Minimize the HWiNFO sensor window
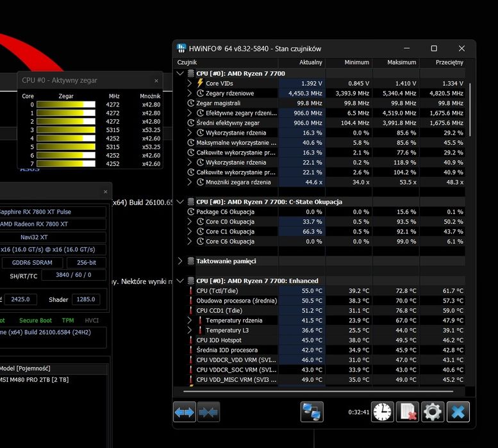 [406, 48]
